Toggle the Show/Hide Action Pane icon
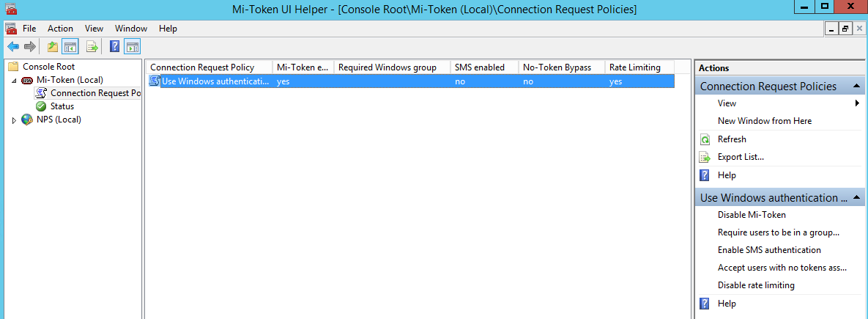The image size is (868, 319). click(133, 46)
